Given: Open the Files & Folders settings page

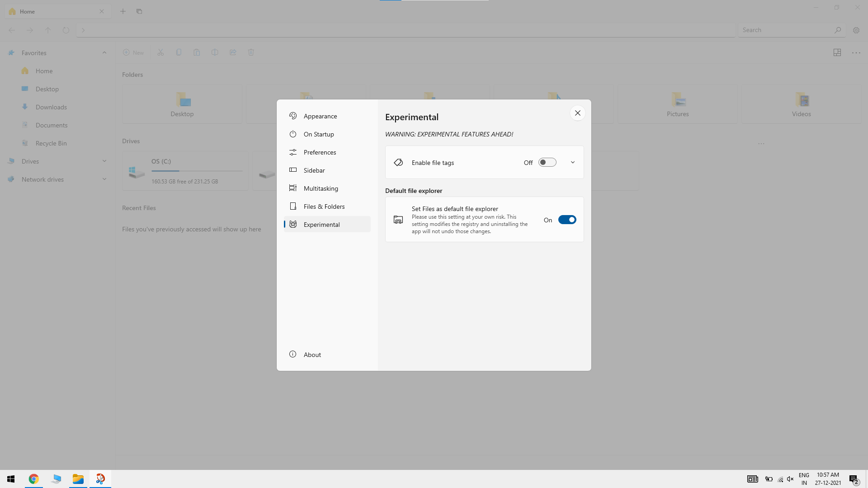Looking at the screenshot, I should click(324, 206).
